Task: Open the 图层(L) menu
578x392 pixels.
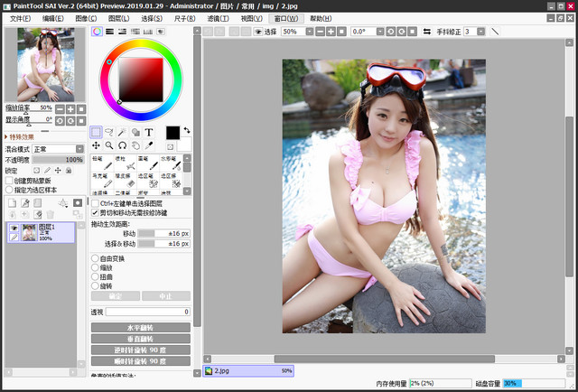Action: coord(118,18)
